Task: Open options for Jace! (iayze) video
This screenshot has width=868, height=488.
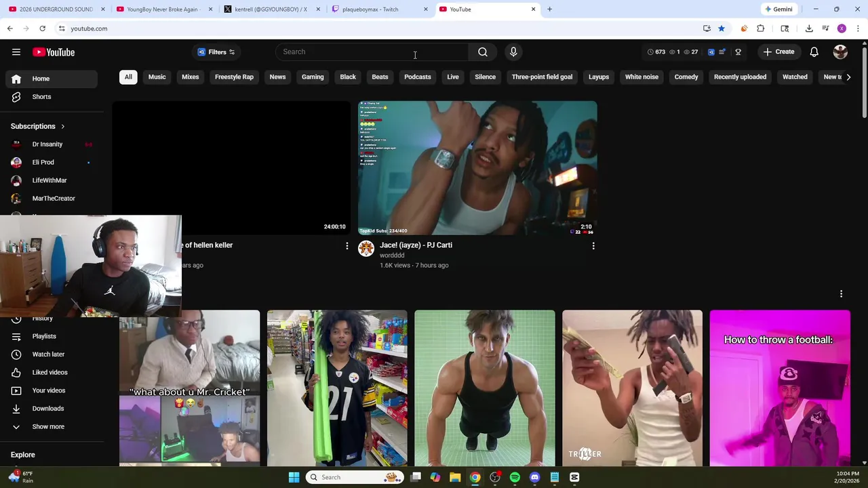Action: (593, 246)
